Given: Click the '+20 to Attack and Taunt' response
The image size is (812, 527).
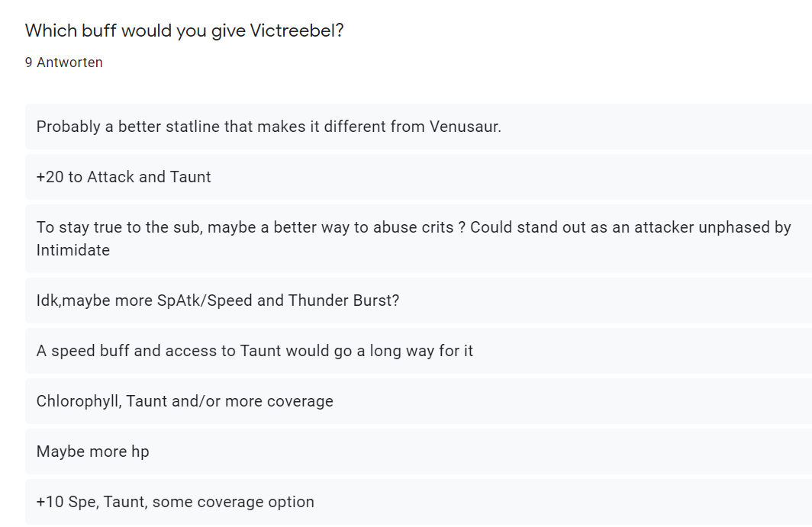Looking at the screenshot, I should point(418,176).
